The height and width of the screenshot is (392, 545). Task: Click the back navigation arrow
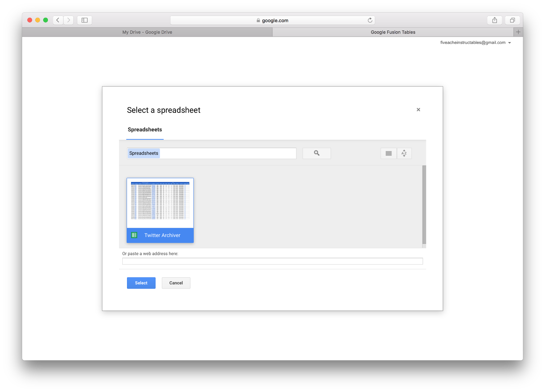pos(58,20)
